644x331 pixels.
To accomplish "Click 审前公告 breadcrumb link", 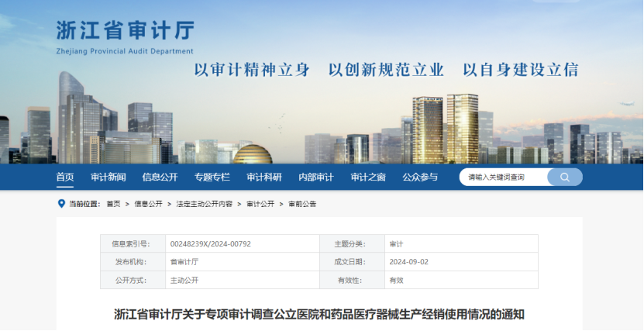I will click(x=302, y=204).
